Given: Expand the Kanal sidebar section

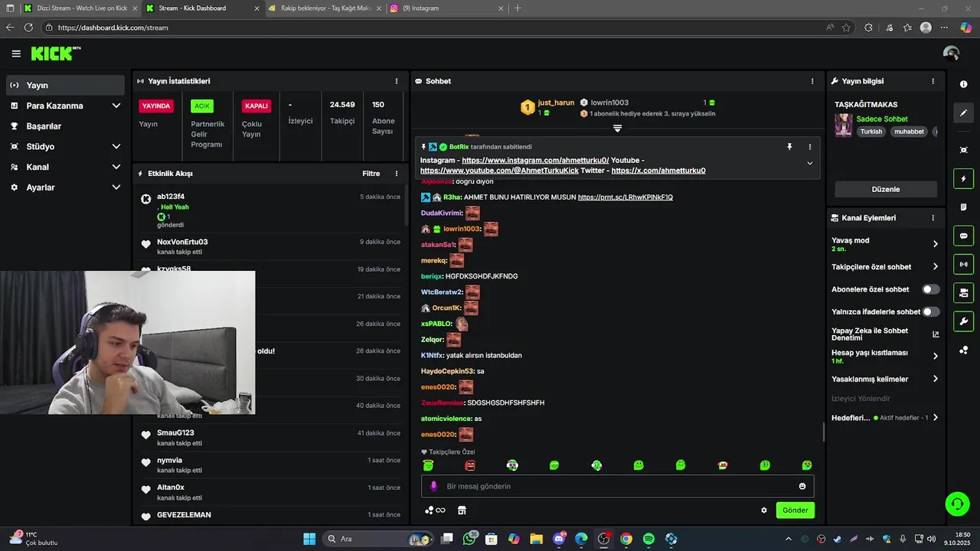Looking at the screenshot, I should click(x=116, y=167).
